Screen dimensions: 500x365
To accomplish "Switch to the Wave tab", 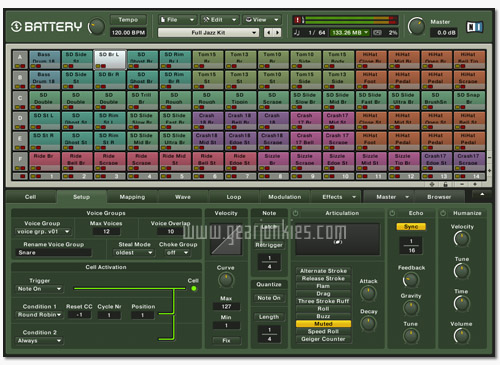I will coord(183,197).
